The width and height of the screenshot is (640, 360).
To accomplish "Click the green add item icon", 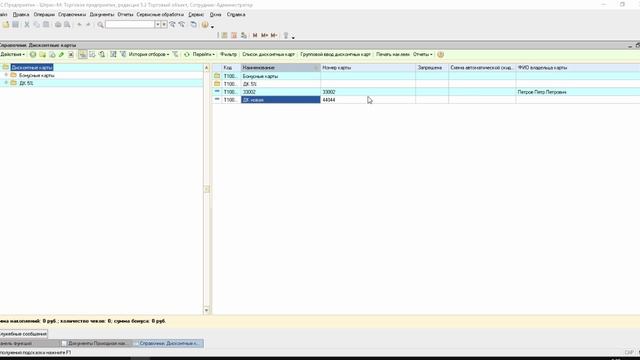I will coord(33,54).
